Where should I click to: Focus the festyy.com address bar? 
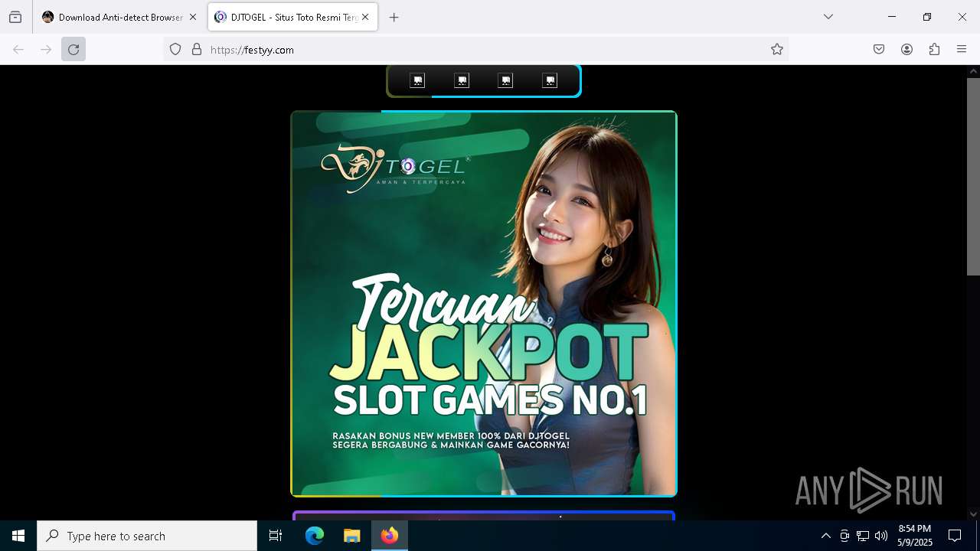pos(476,50)
